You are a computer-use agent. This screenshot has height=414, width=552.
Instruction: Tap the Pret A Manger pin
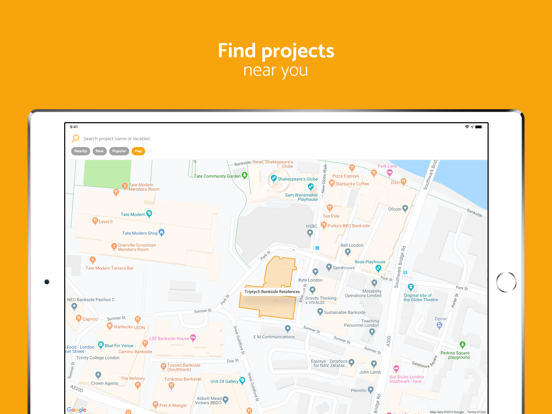pos(155,404)
